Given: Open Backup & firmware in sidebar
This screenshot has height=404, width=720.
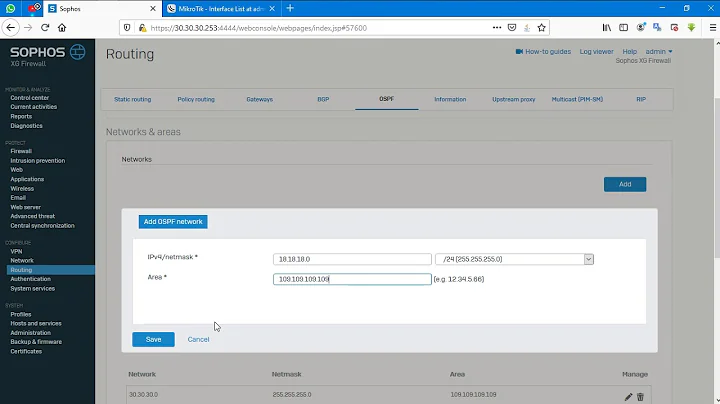Looking at the screenshot, I should coord(36,342).
